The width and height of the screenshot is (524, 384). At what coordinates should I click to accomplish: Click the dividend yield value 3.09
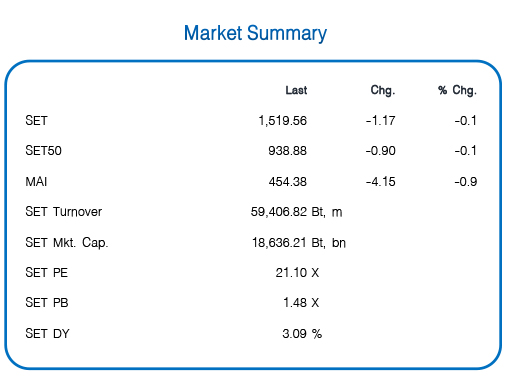click(294, 334)
